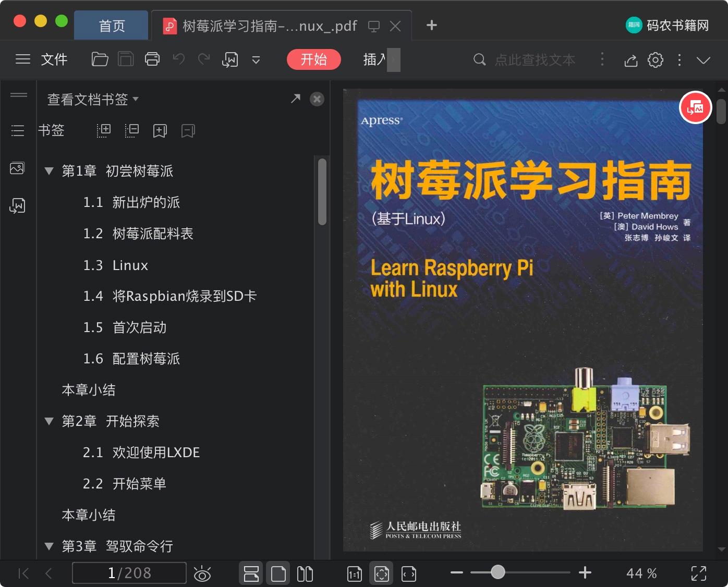Select single page view mode
The width and height of the screenshot is (728, 587).
278,573
